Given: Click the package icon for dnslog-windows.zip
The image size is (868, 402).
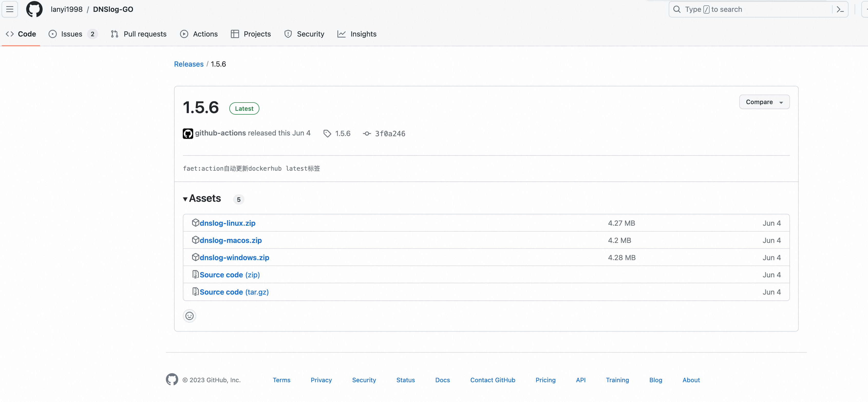Looking at the screenshot, I should 195,257.
